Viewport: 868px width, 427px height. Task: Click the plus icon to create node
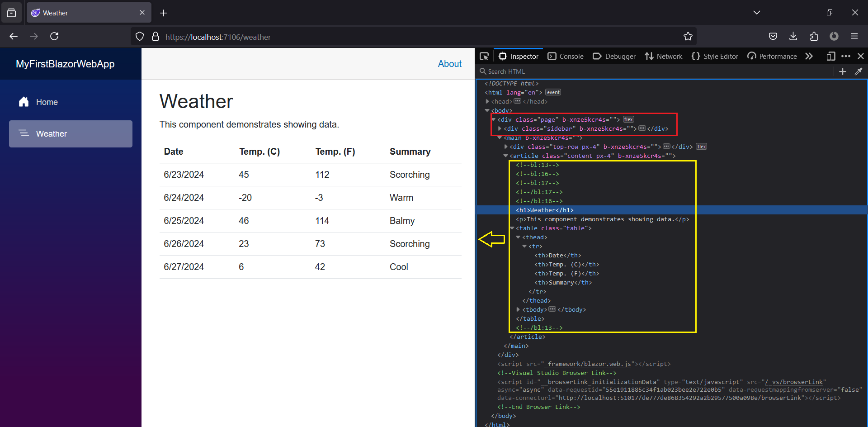pos(843,71)
